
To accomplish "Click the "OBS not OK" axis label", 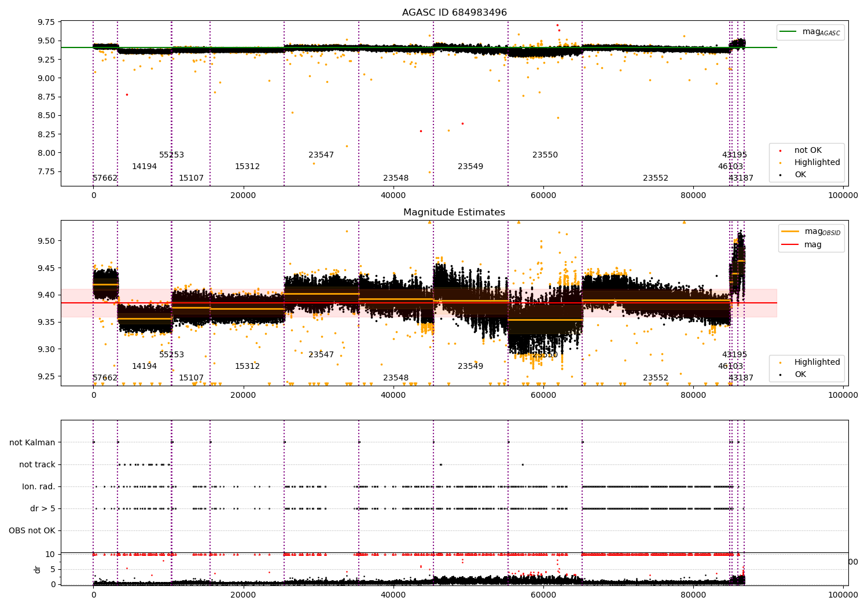I will click(x=32, y=531).
